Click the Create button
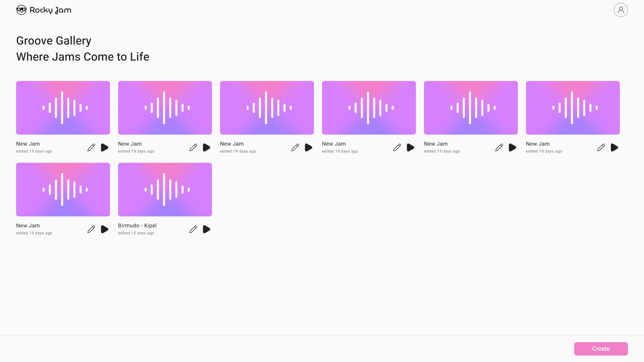 (x=601, y=349)
